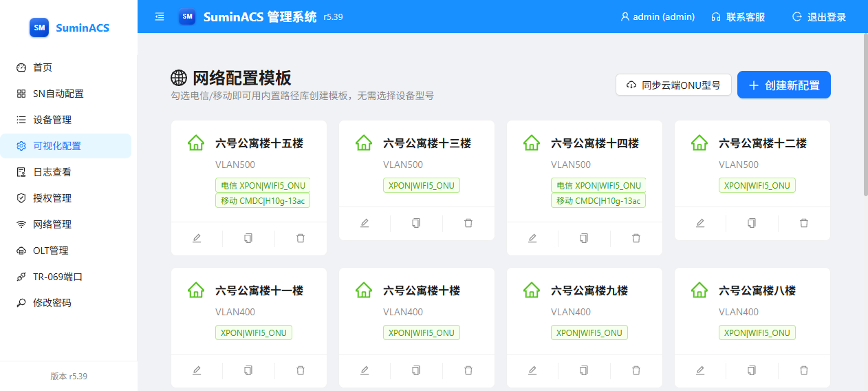Click the globe icon beside 网络配置模板
The image size is (868, 391).
179,77
